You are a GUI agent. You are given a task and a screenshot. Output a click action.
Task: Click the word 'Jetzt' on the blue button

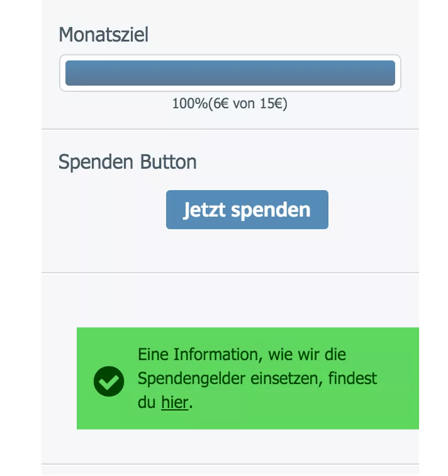[204, 210]
